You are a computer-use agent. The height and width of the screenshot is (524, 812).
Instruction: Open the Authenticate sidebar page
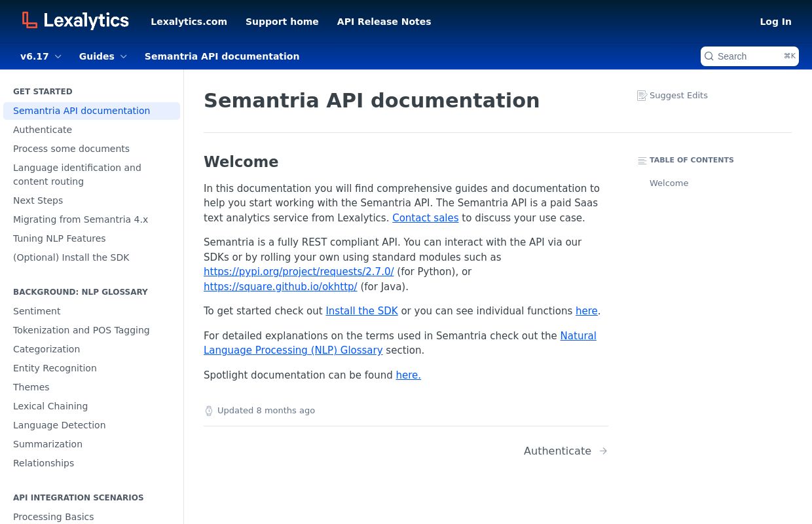pyautogui.click(x=92, y=130)
